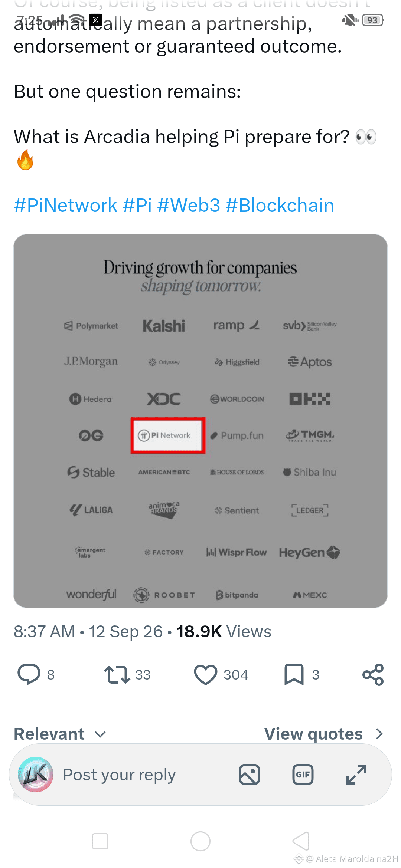Image resolution: width=401 pixels, height=868 pixels.
Task: Open View quotes
Action: point(323,734)
